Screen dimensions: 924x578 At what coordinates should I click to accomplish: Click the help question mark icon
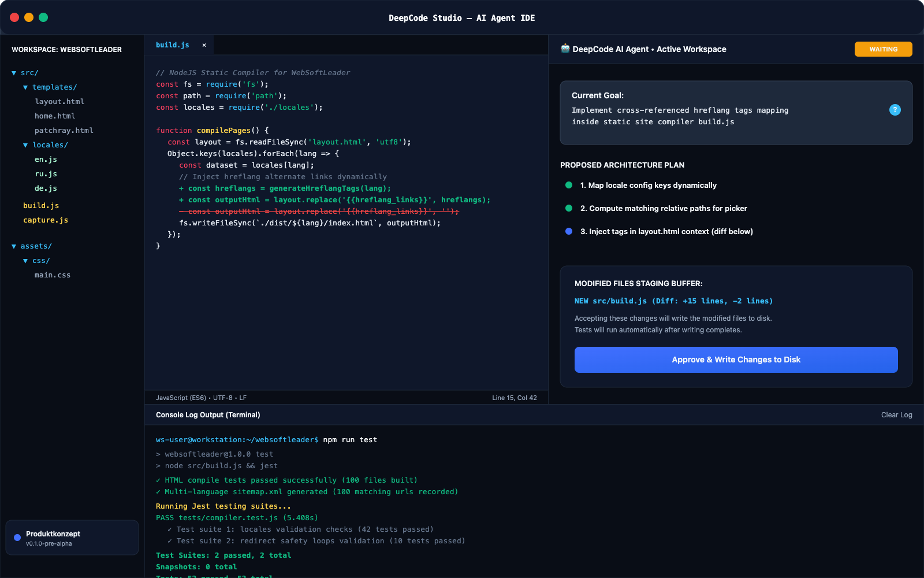[x=895, y=110]
